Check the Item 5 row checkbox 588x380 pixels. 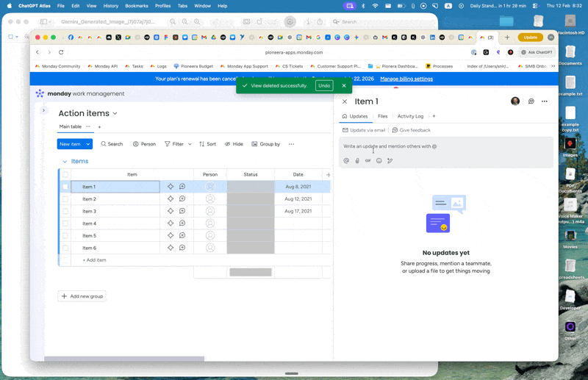[65, 236]
